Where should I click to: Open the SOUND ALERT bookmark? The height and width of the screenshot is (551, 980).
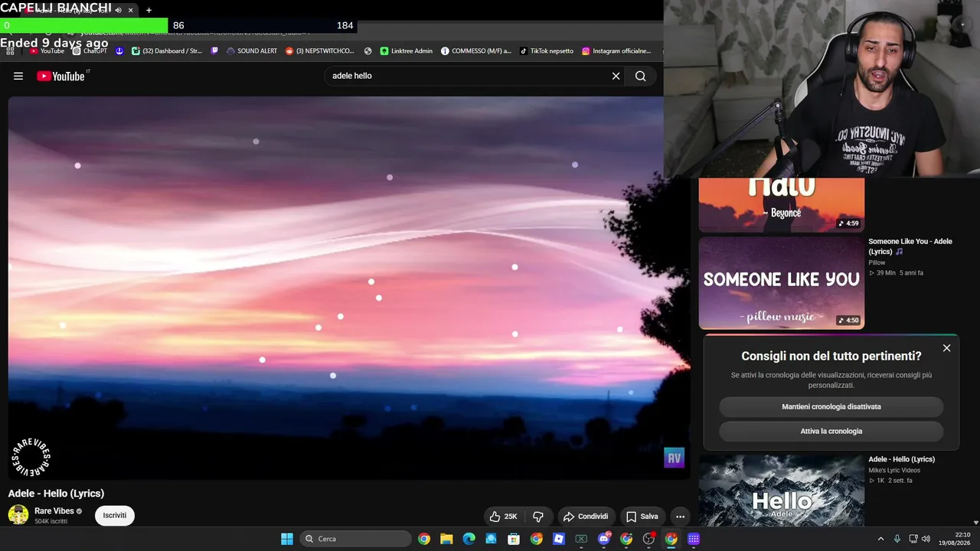point(252,51)
